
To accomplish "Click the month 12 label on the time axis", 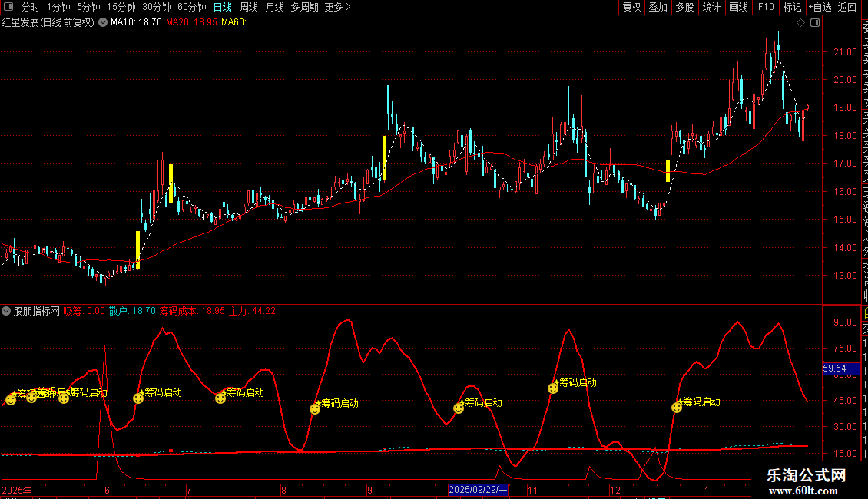I will tap(615, 490).
